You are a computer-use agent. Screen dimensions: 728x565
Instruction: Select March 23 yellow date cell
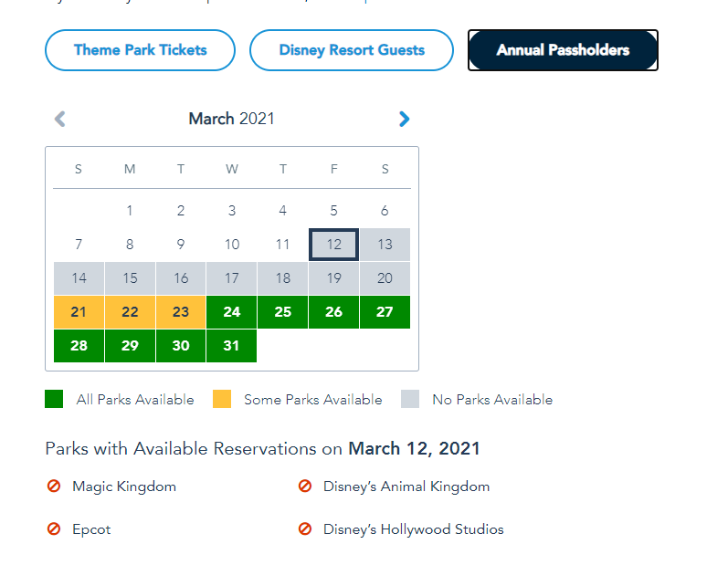click(181, 312)
